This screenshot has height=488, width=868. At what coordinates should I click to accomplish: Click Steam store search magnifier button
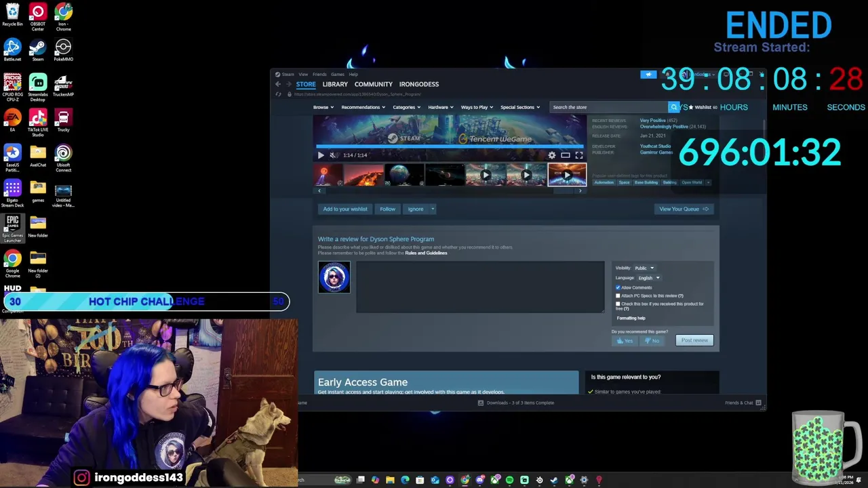(x=673, y=107)
